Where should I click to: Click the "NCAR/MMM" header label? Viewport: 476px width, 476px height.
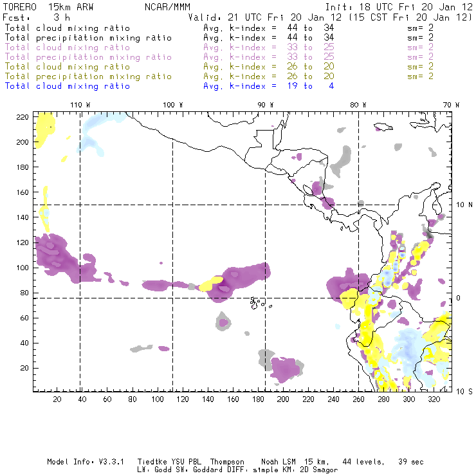167,7
